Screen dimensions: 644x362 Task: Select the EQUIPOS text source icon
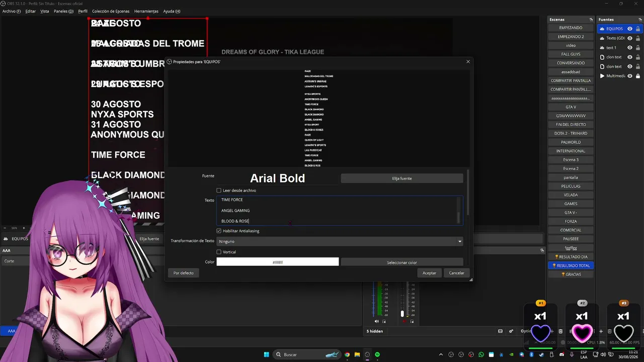pyautogui.click(x=602, y=29)
